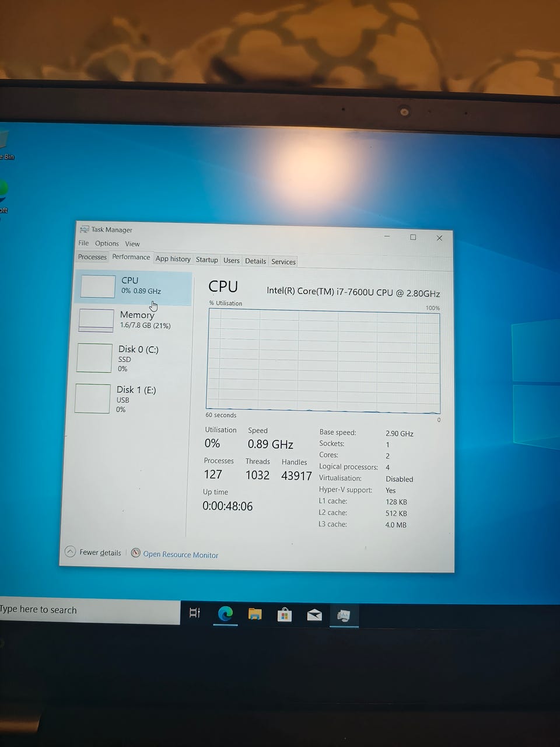Click the Handles value 43917
The height and width of the screenshot is (747, 560).
coord(296,476)
